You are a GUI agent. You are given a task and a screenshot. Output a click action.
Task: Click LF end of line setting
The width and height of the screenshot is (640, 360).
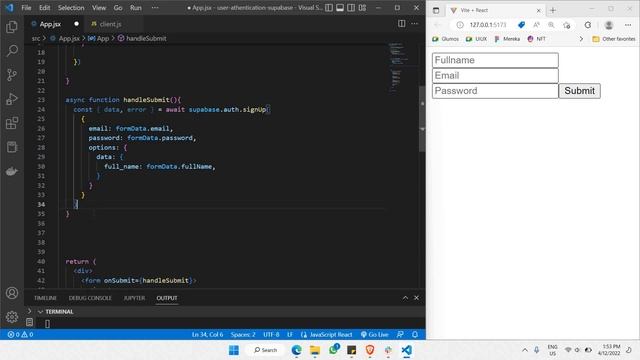[x=290, y=334]
